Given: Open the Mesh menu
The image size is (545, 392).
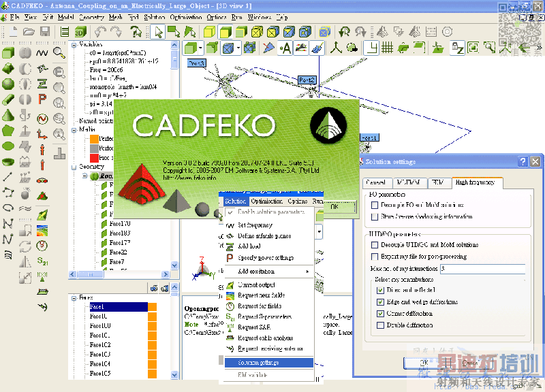Looking at the screenshot, I should [x=115, y=17].
